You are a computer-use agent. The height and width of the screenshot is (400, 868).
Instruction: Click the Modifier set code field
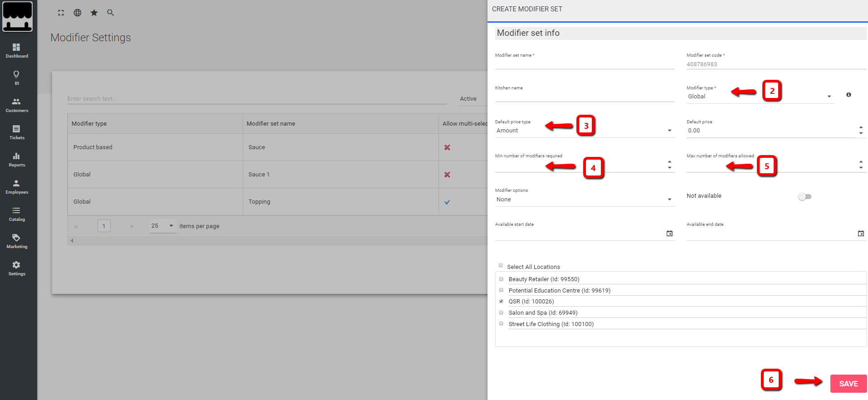point(776,64)
